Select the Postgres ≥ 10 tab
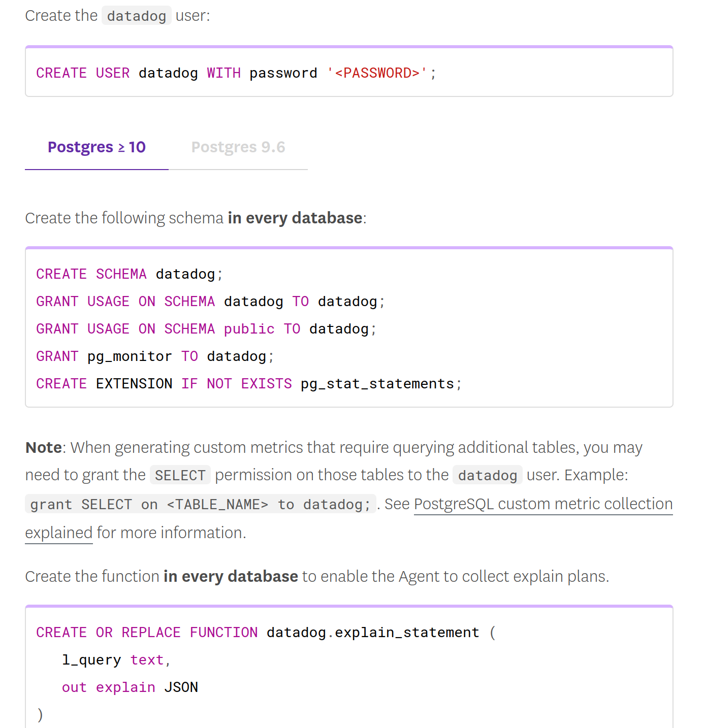The height and width of the screenshot is (728, 705). point(96,147)
